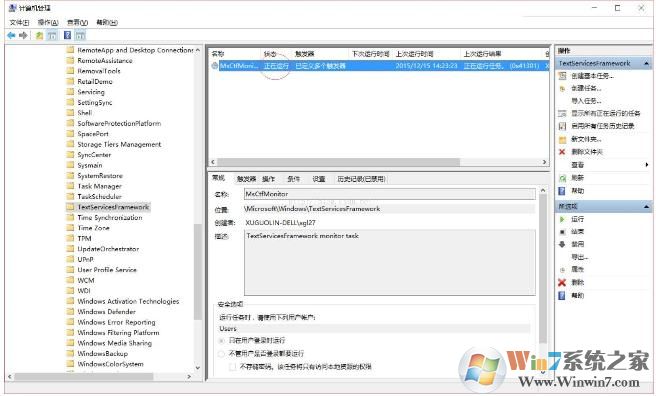The height and width of the screenshot is (396, 656).
Task: Open the Action (操作) menu
Action: 48,22
